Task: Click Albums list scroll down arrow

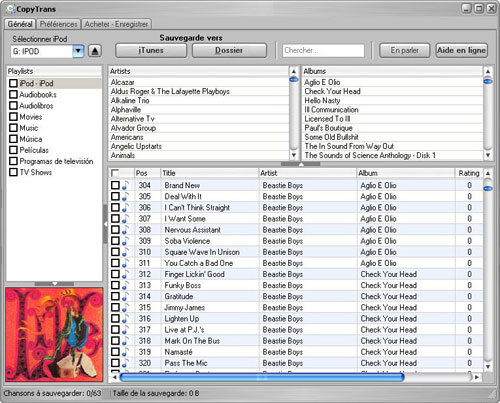Action: (x=488, y=155)
